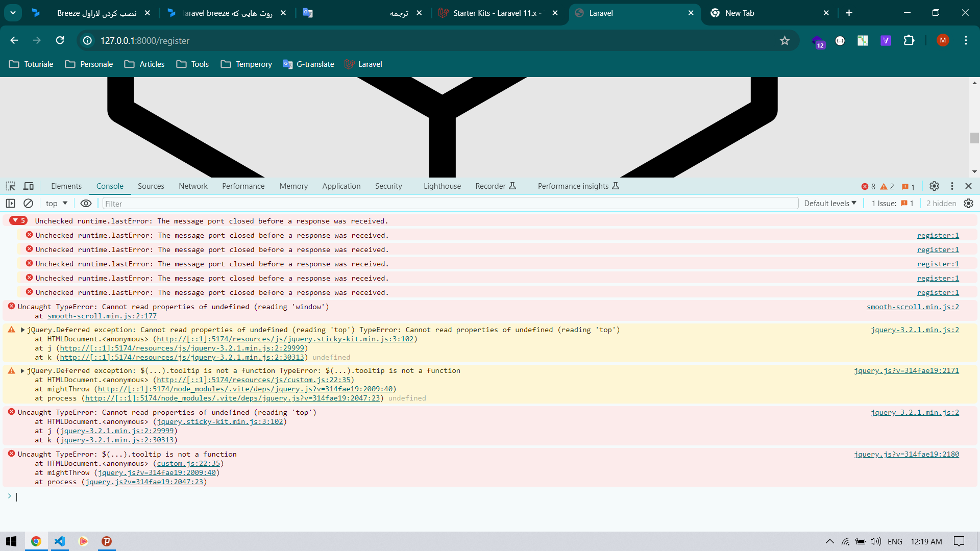Viewport: 980px width, 551px height.
Task: Bookmark this page with the star icon
Action: click(785, 40)
